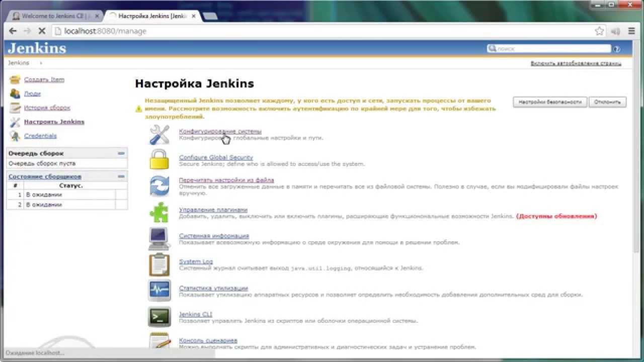Click the Credentials sidebar icon
The image size is (644, 362).
pos(15,136)
